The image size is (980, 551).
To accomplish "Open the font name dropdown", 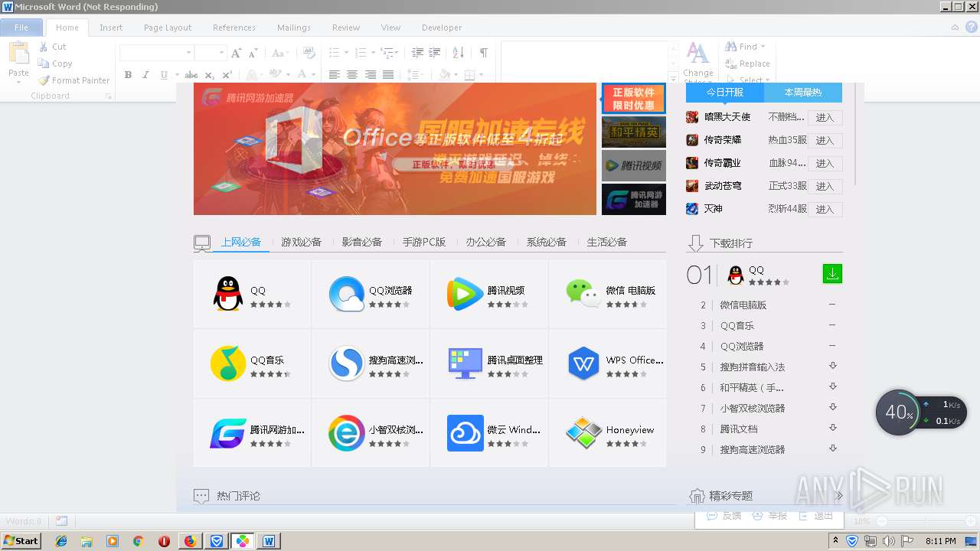I will [x=188, y=53].
